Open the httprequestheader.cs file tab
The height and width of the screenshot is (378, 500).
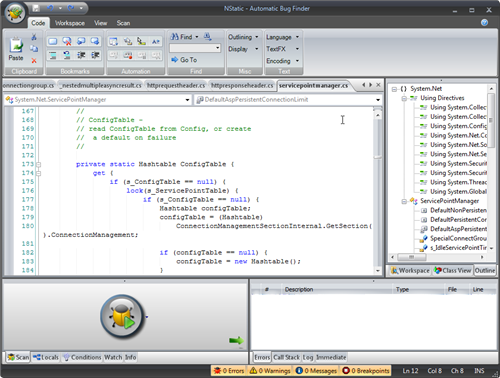click(176, 86)
